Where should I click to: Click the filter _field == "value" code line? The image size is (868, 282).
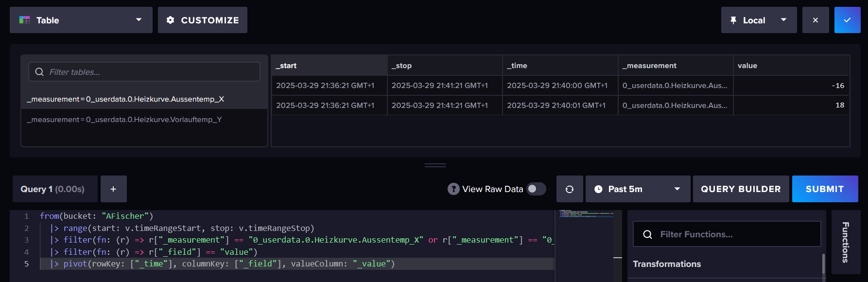tap(154, 252)
